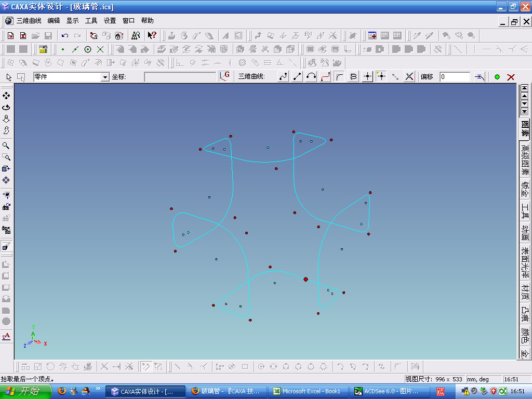Screen dimensions: 532x399
Task: Toggle the selection arrow mode button
Action: [9, 77]
